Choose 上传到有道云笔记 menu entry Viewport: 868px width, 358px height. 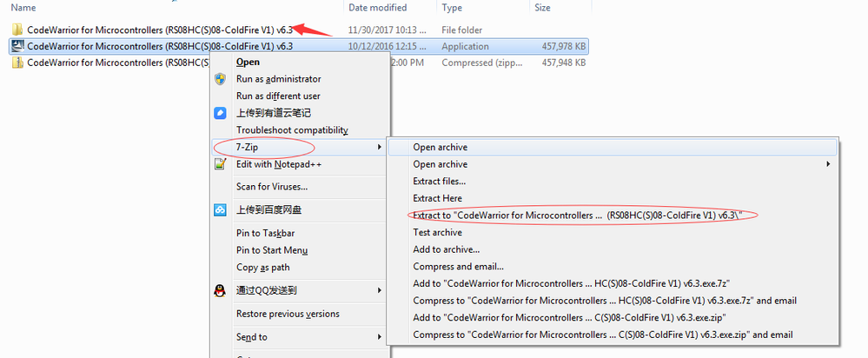[274, 113]
